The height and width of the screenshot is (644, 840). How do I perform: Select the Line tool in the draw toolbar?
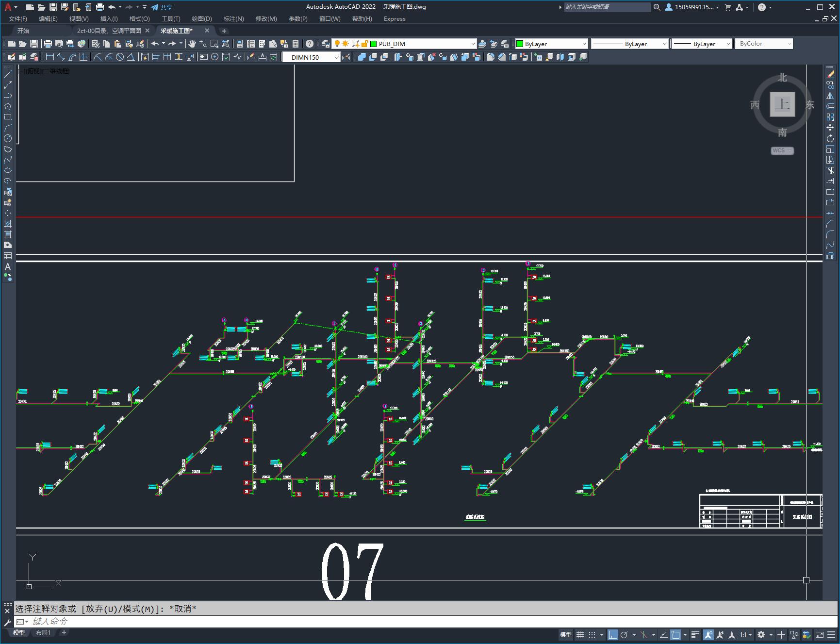click(x=8, y=74)
